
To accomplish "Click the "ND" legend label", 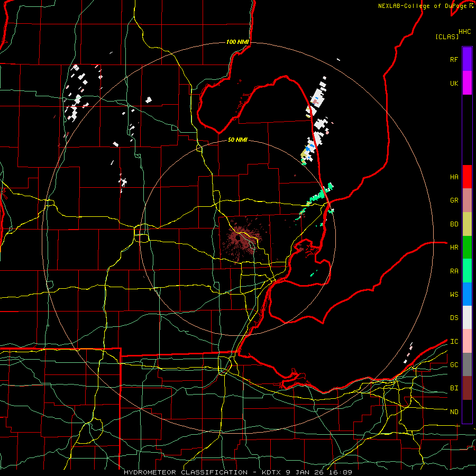I will click(454, 412).
